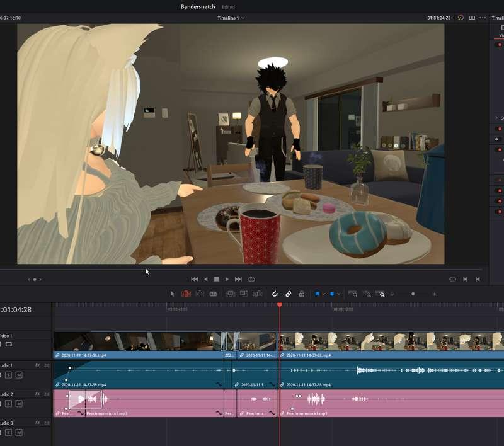
Task: Click the viewer preview image
Action: [231, 144]
